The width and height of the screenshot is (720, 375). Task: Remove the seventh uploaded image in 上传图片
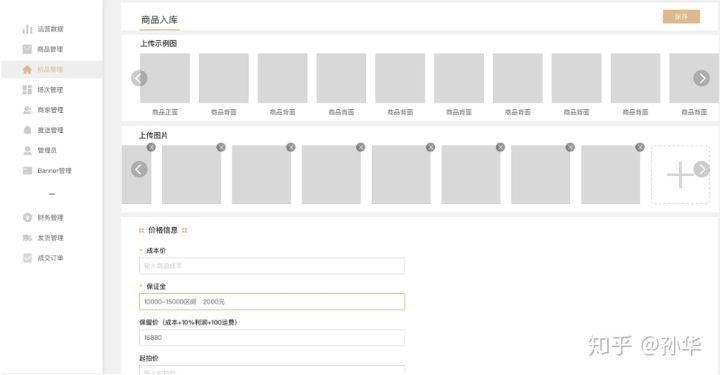(570, 147)
